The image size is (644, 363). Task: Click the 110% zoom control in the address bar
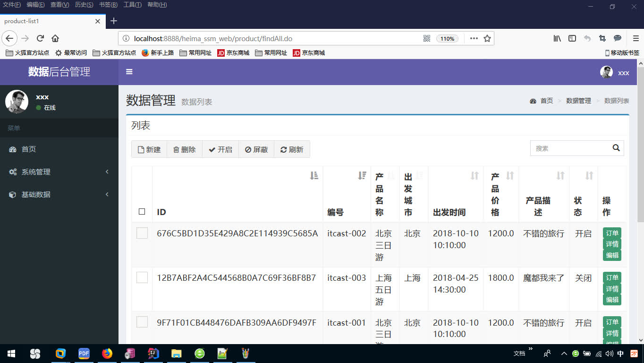(x=447, y=38)
